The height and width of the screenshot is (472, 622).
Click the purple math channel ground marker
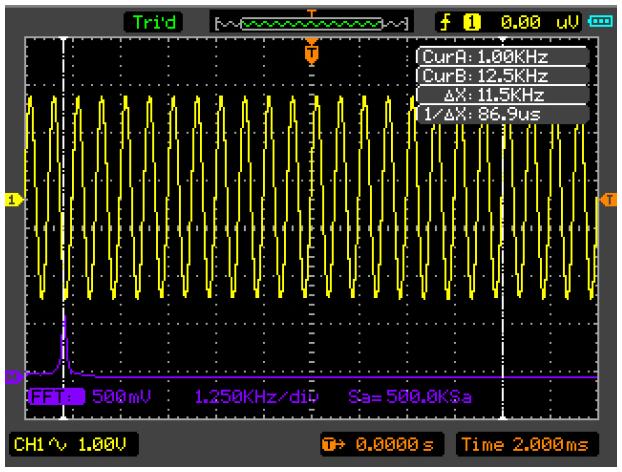(13, 377)
